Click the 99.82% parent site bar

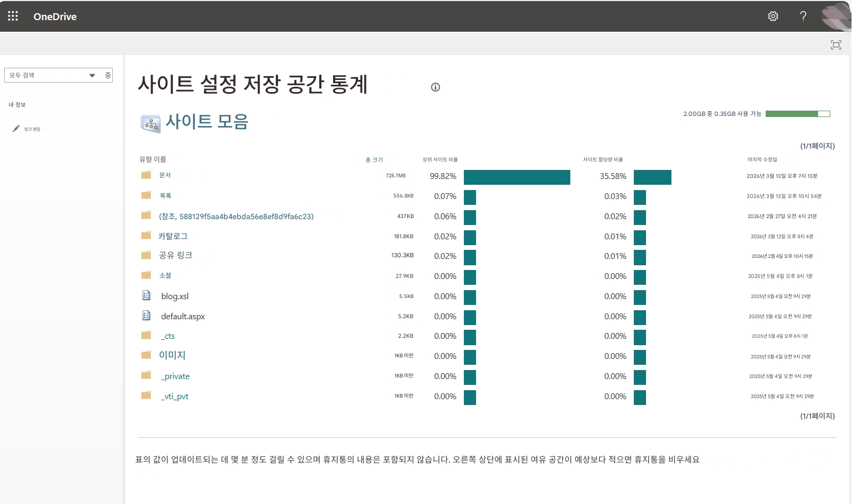[517, 177]
